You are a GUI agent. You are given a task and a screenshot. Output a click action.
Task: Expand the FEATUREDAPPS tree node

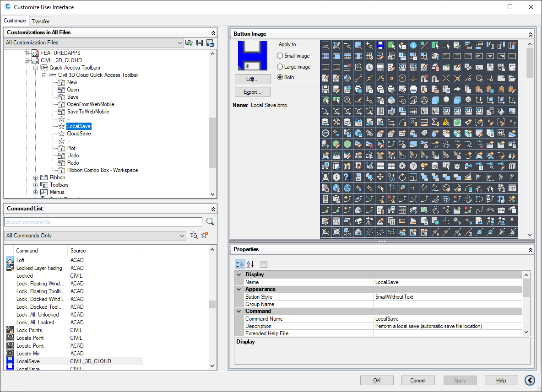[27, 53]
